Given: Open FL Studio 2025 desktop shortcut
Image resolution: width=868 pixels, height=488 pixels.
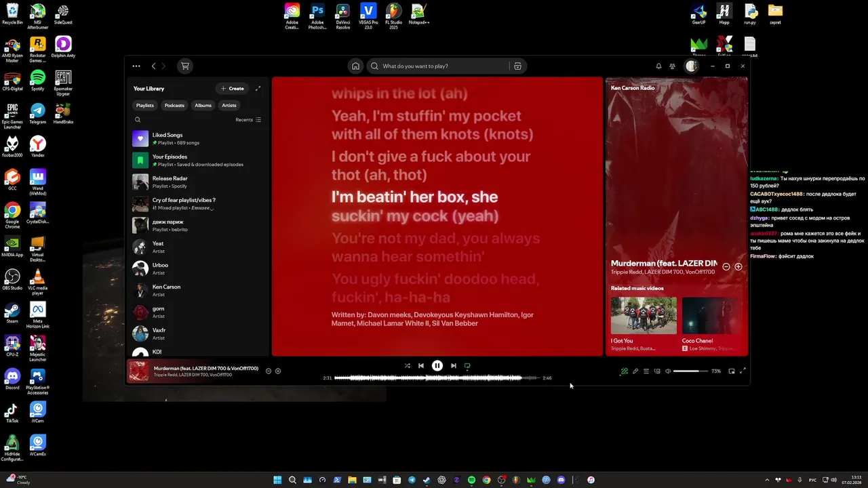Looking at the screenshot, I should (393, 17).
